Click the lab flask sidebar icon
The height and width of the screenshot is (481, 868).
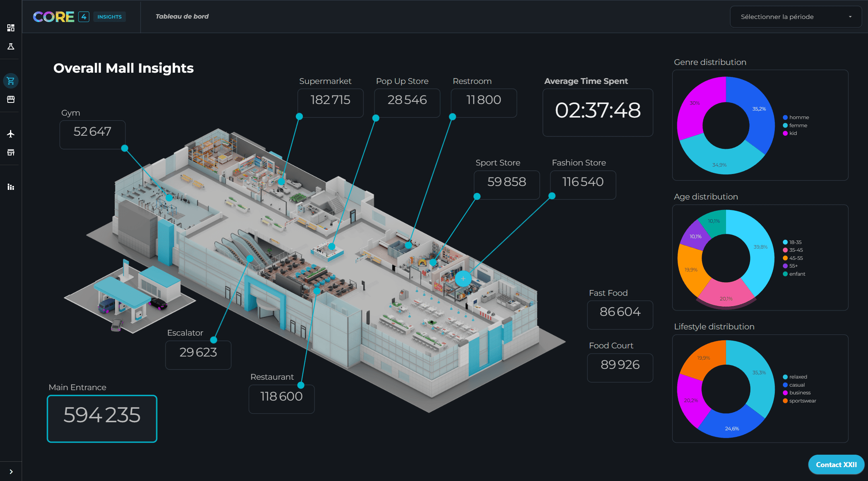pos(11,46)
